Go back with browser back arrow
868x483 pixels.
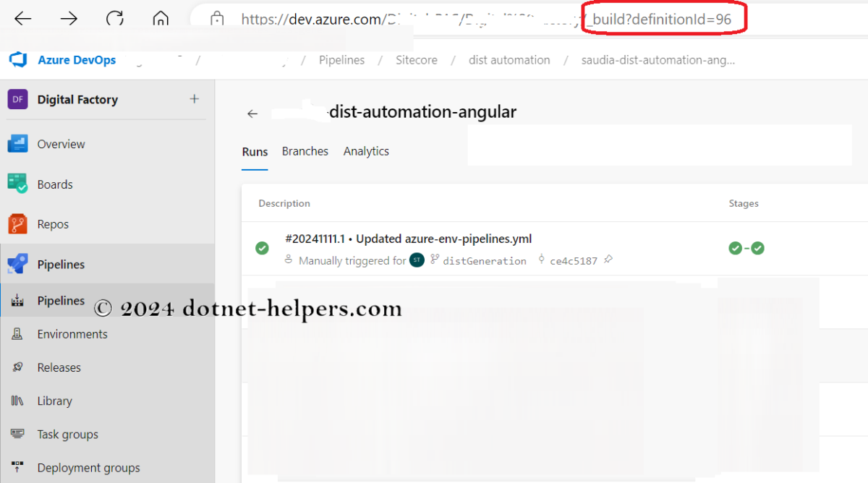(x=23, y=19)
